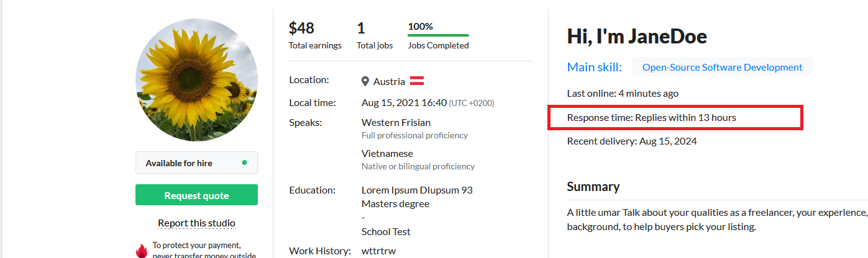This screenshot has width=868, height=258.
Task: Click the Request quote button
Action: (196, 195)
